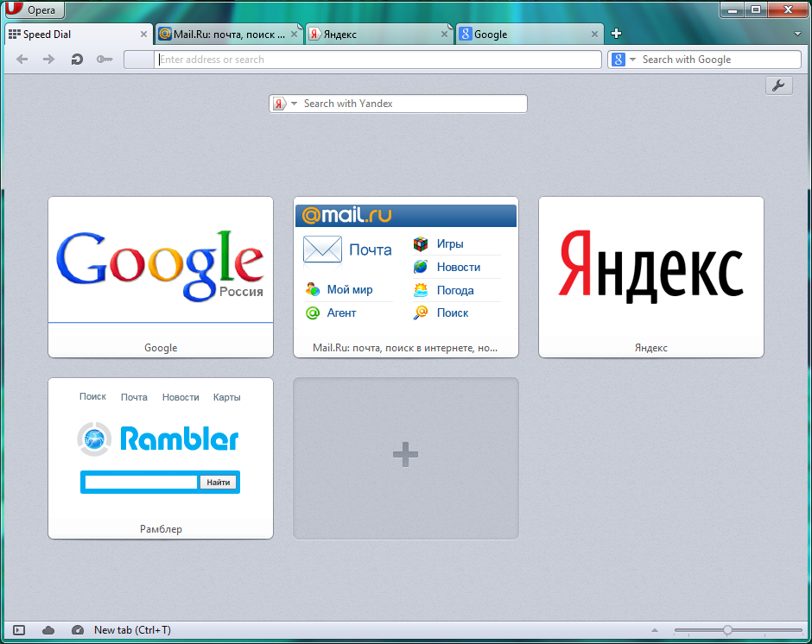812x644 pixels.
Task: Add a new speed dial entry
Action: coord(406,458)
